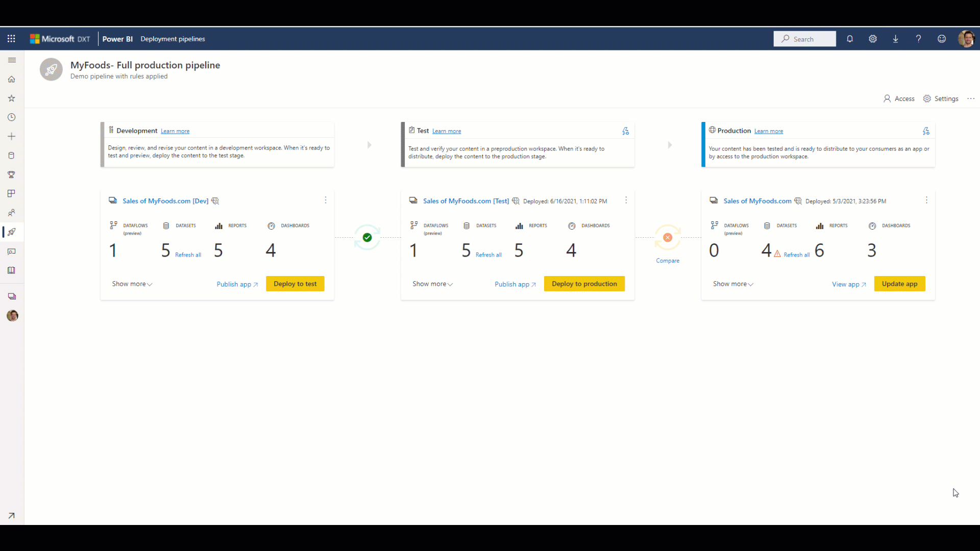Click Refresh all datasets in Test stage
This screenshot has width=980, height=551.
tap(488, 254)
